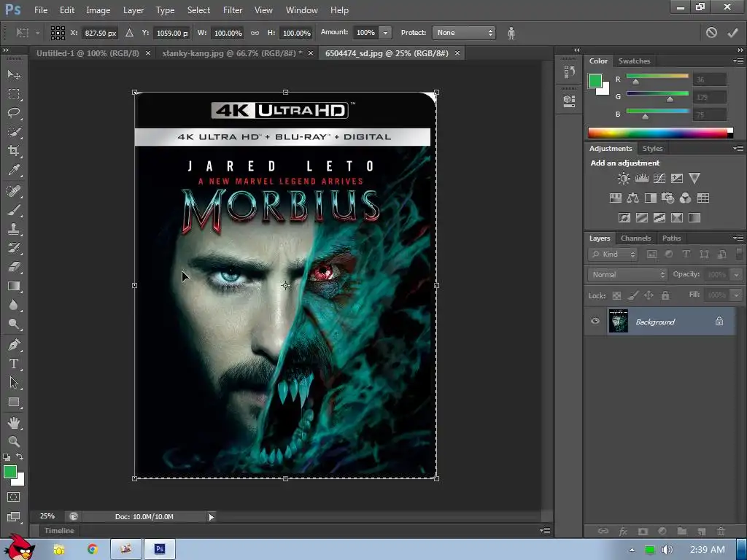Add Photo Filter adjustment
This screenshot has width=747, height=560.
pos(668,198)
